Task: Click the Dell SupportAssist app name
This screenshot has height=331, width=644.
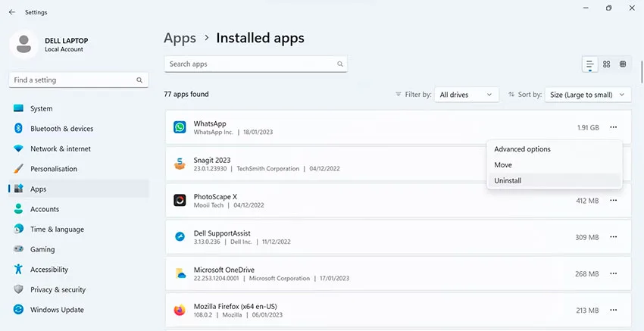Action: [x=222, y=233]
